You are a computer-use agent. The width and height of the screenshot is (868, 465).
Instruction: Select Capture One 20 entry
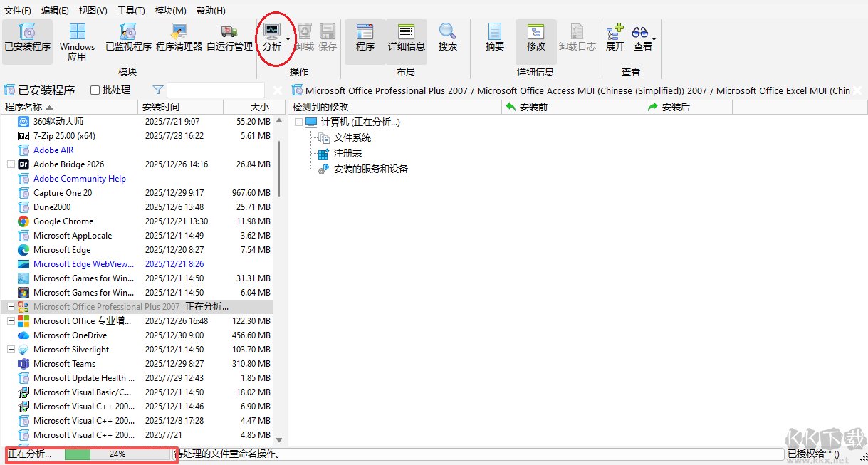[x=137, y=193]
